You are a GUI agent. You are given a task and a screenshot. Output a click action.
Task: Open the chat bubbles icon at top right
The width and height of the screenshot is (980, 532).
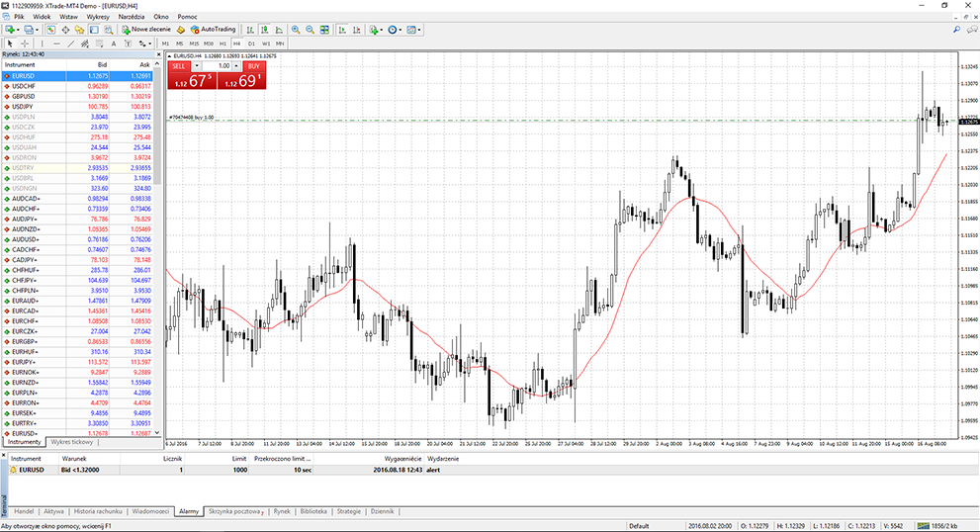coord(972,30)
